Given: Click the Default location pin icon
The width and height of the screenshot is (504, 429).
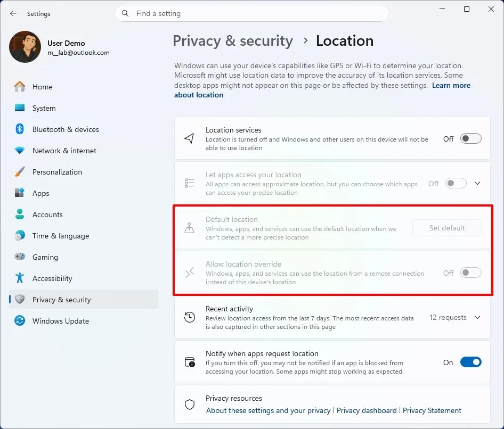Looking at the screenshot, I should point(189,228).
